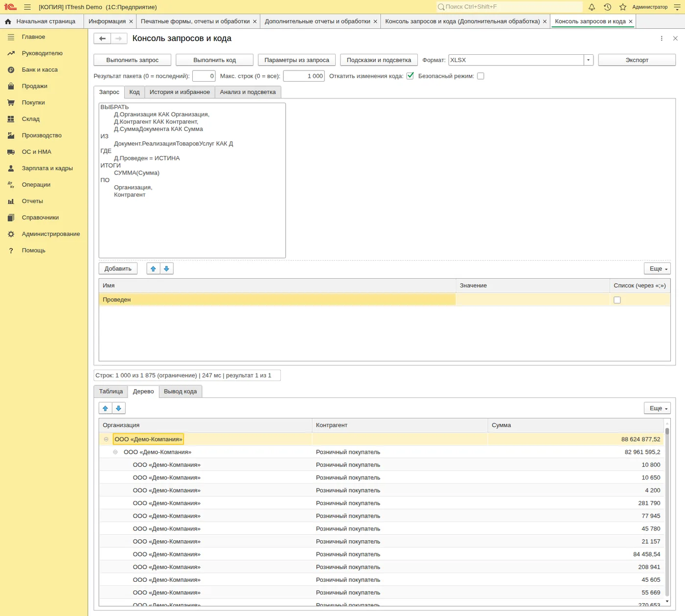Screen dimensions: 685x616
Task: Open the notifications bell icon
Action: click(x=592, y=7)
